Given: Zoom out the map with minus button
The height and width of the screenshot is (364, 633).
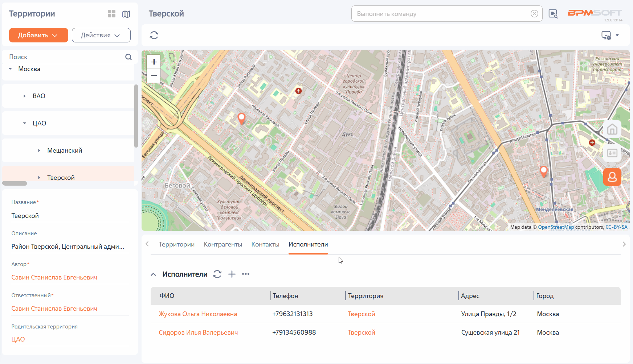Looking at the screenshot, I should [154, 76].
